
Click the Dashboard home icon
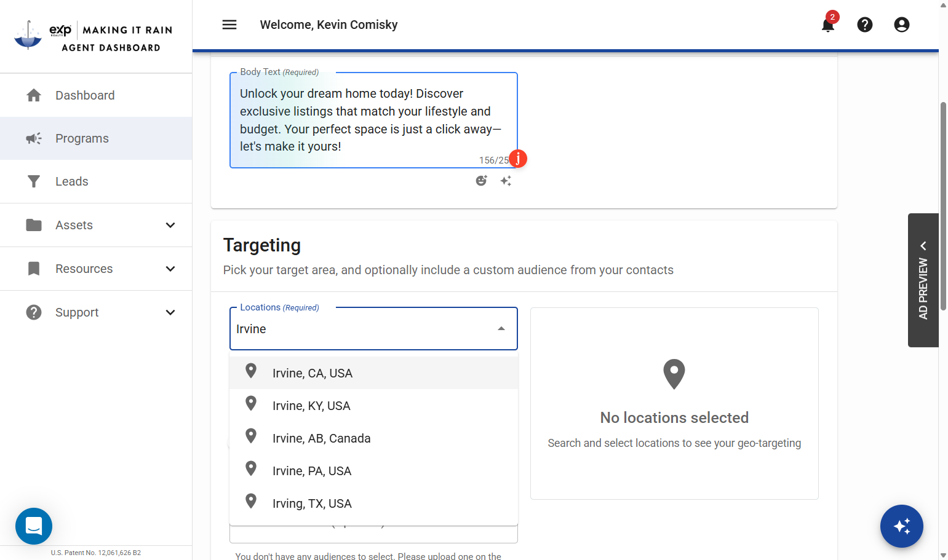34,95
